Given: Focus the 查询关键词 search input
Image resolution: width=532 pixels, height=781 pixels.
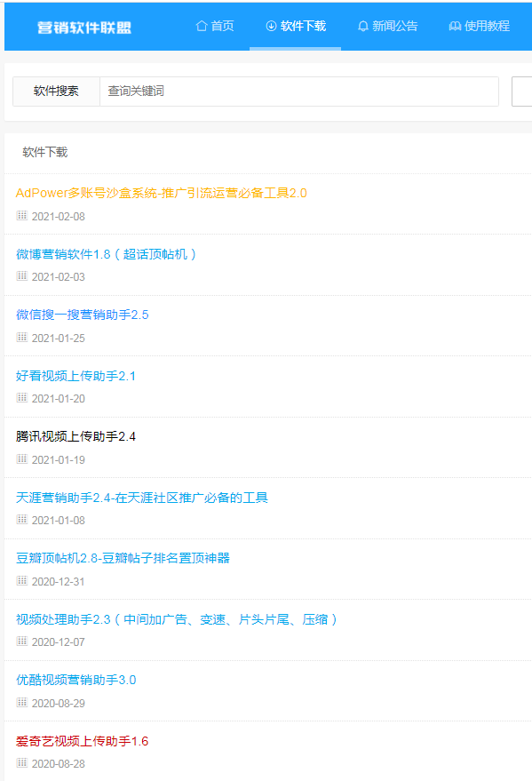Looking at the screenshot, I should tap(299, 92).
